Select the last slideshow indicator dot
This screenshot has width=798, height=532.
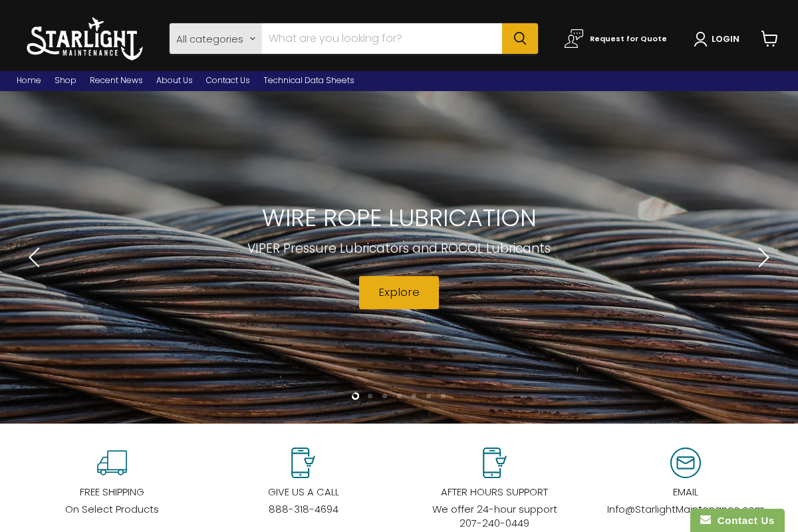[x=442, y=396]
